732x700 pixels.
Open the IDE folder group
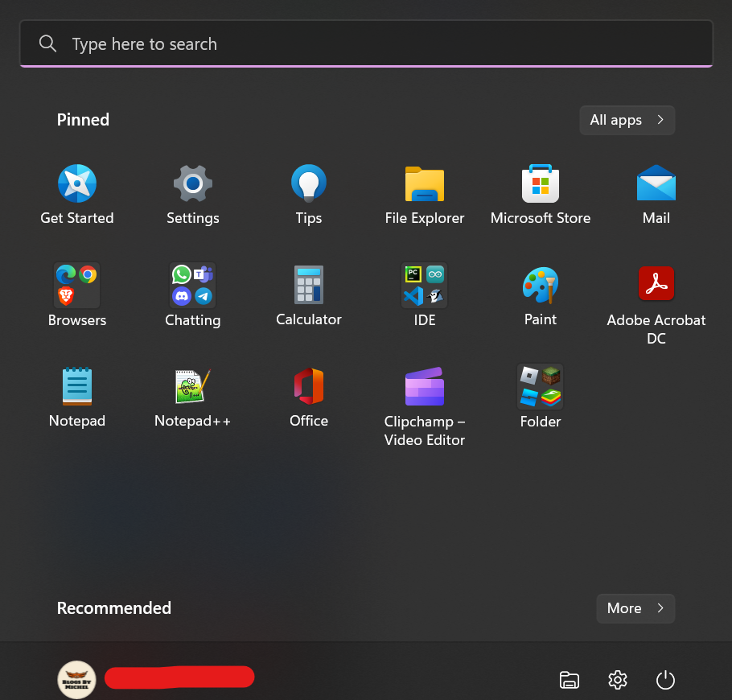(425, 286)
